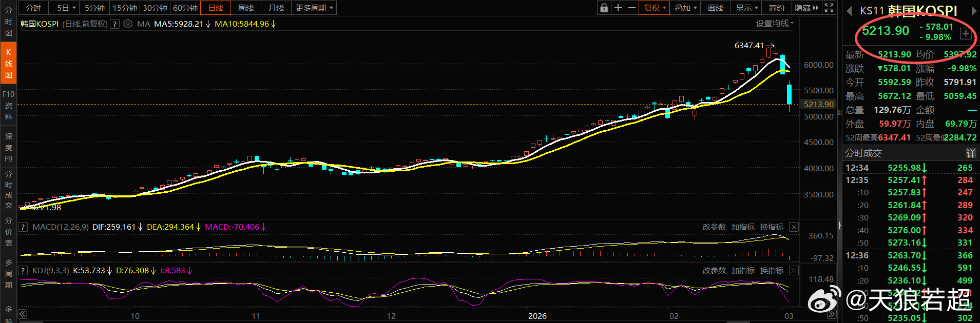Viewport: 980px width, 323px height.
Task: Click 改参数 for MACD indicator
Action: [714, 227]
